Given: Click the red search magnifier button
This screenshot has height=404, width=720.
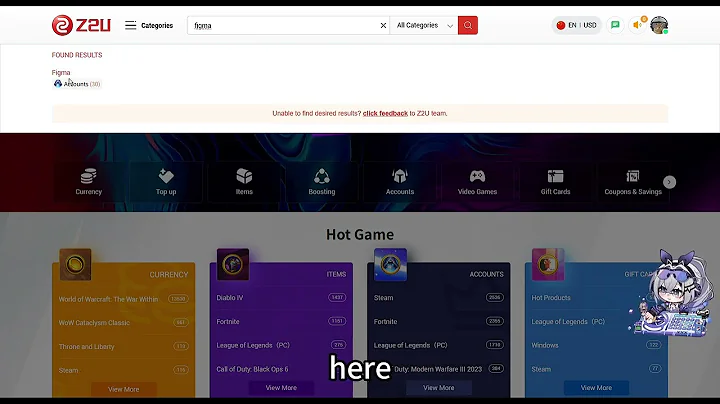Looking at the screenshot, I should (467, 25).
